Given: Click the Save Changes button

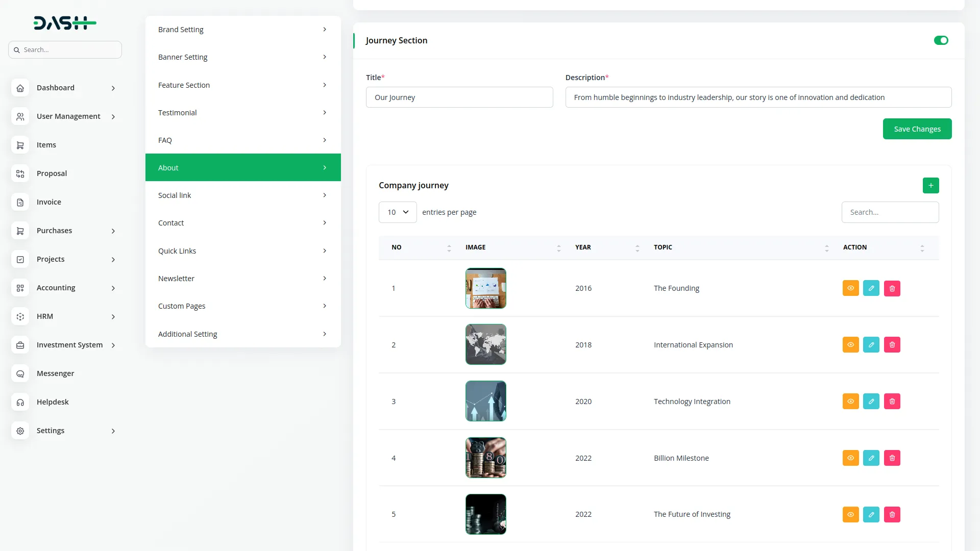Looking at the screenshot, I should [x=917, y=129].
